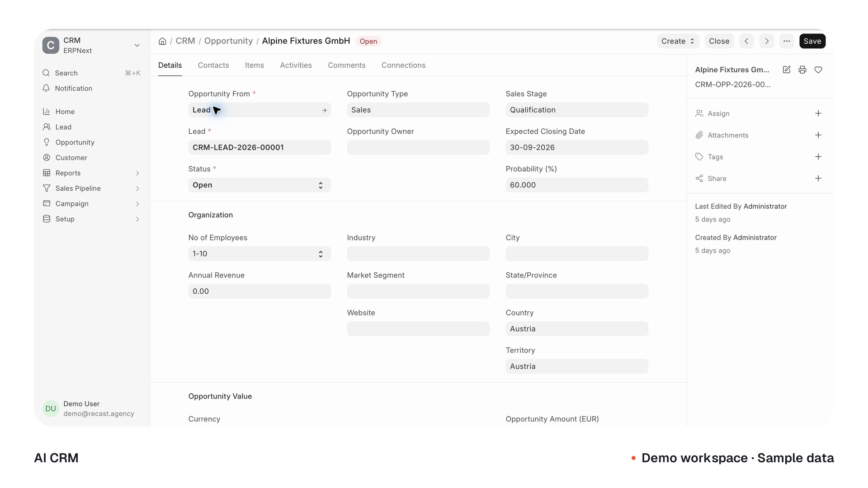This screenshot has height=488, width=868.
Task: Click the Search magnifier icon in sidebar
Action: (46, 73)
